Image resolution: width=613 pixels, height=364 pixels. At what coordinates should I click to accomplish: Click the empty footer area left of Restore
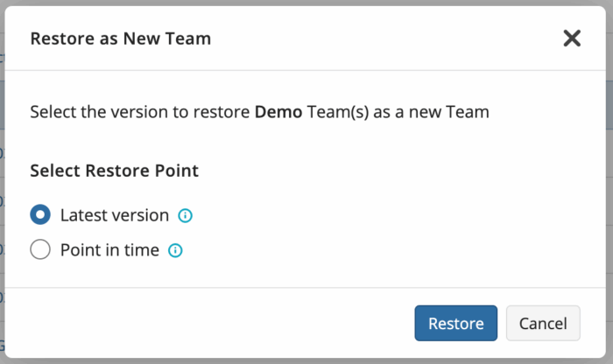209,323
